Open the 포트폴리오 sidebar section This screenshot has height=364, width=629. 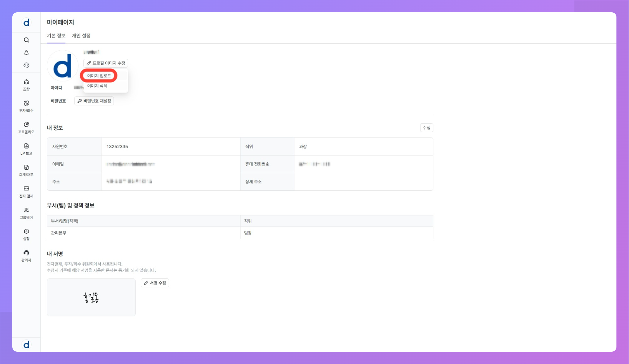point(26,127)
